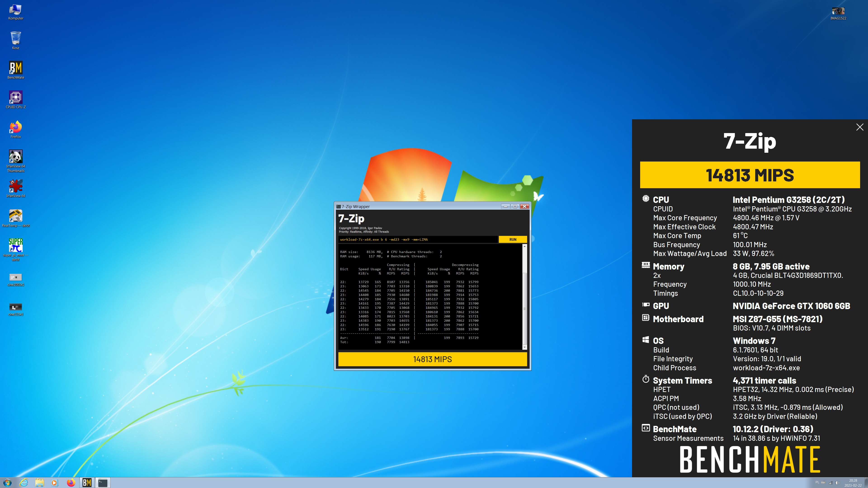The image size is (868, 488).
Task: Click the Show desktop button on the taskbar
Action: click(866, 483)
